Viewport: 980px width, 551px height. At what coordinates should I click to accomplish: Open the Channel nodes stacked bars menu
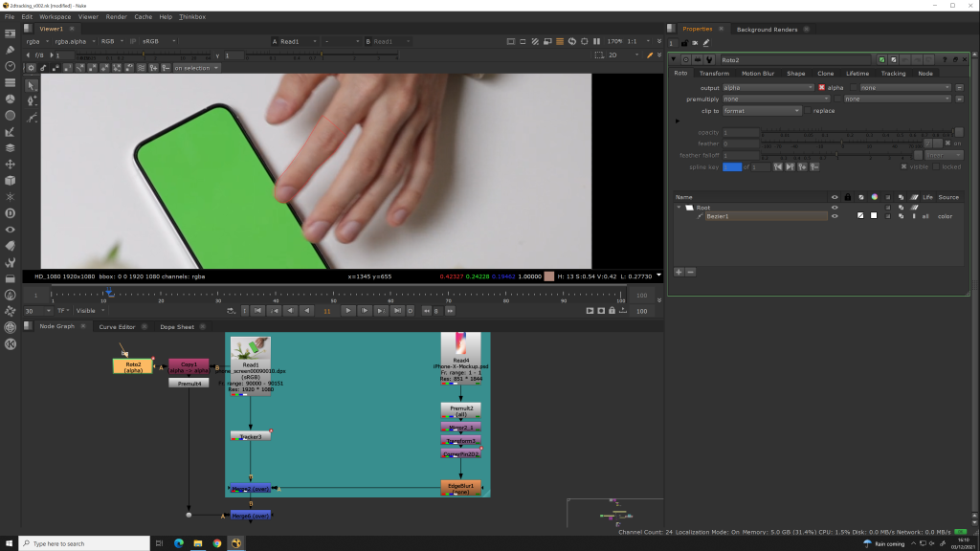[x=10, y=82]
